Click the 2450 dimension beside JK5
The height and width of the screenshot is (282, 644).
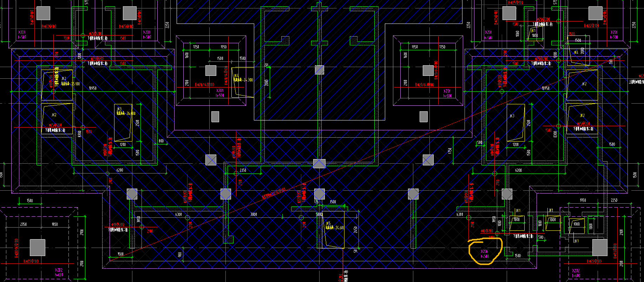(355, 229)
